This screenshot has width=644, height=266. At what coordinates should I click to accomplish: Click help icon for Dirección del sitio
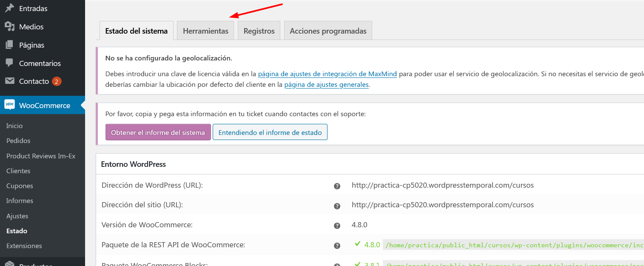tap(337, 206)
